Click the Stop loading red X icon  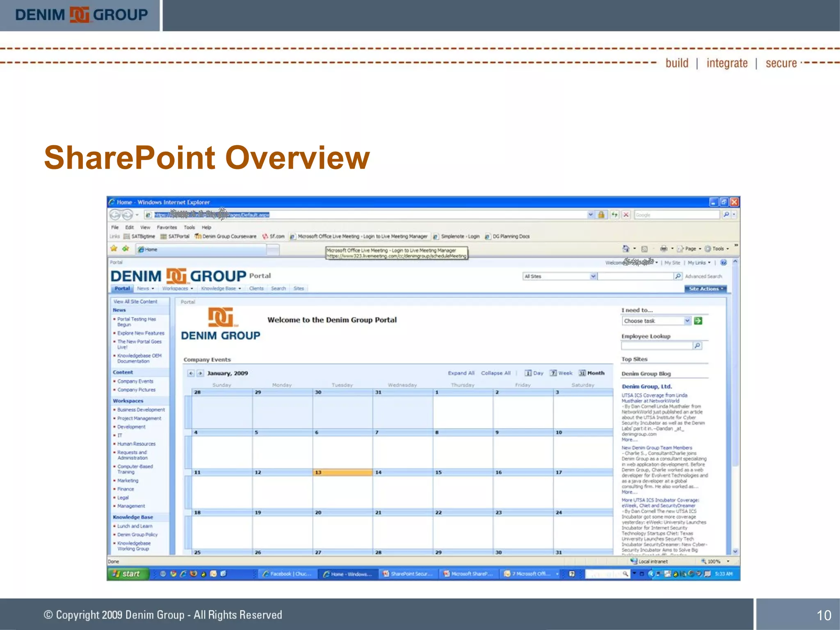pos(626,215)
